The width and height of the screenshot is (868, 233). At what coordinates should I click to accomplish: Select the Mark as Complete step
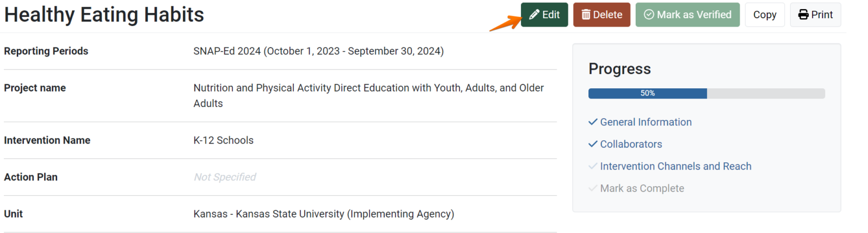642,188
